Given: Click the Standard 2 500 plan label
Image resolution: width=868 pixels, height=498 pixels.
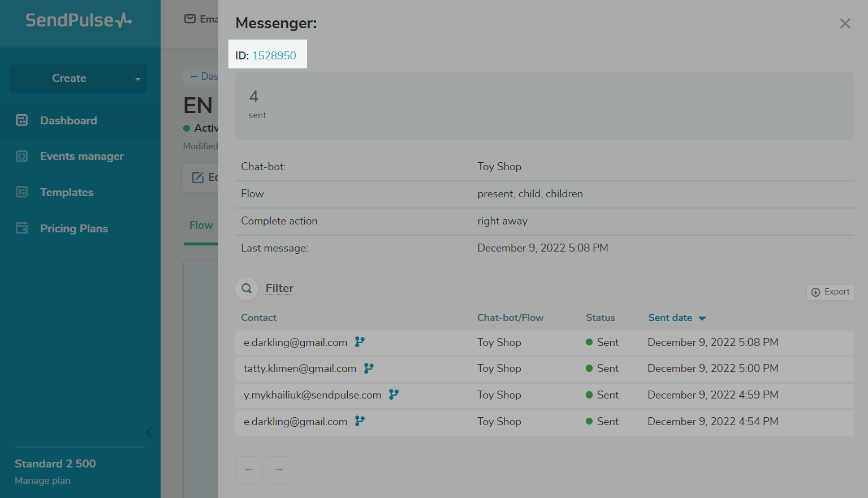Looking at the screenshot, I should pos(55,464).
